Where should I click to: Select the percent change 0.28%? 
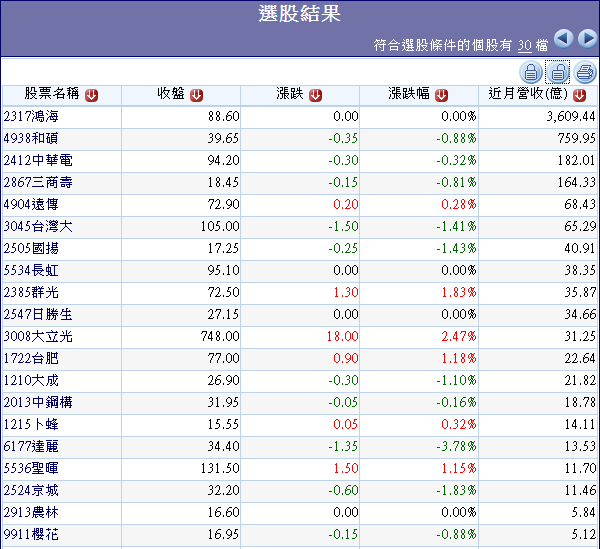pos(459,204)
